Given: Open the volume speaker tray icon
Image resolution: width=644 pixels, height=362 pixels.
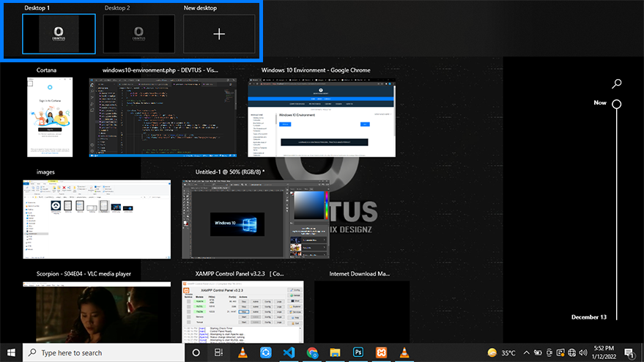Looking at the screenshot, I should tap(583, 352).
